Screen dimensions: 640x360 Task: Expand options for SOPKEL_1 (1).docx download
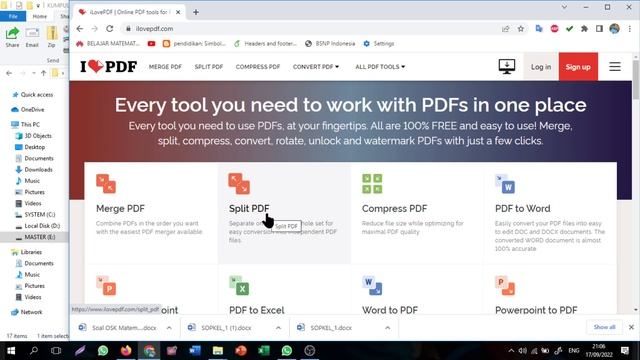pos(278,328)
